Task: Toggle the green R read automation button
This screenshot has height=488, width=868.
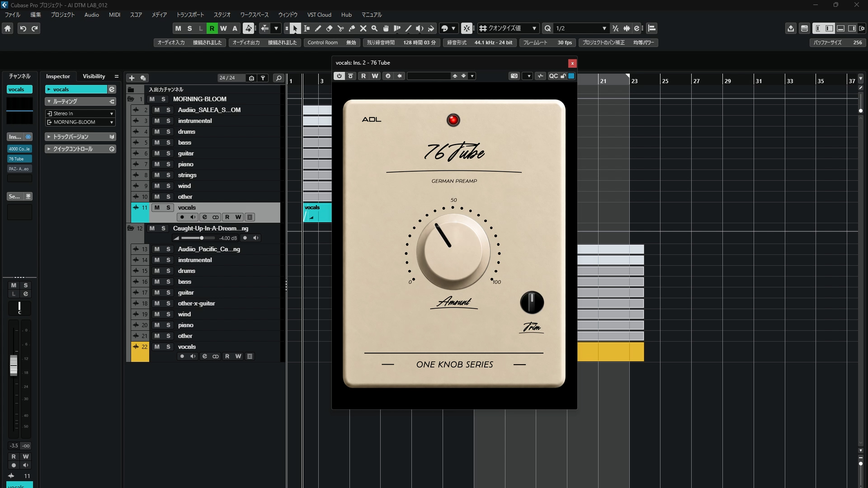Action: (212, 28)
